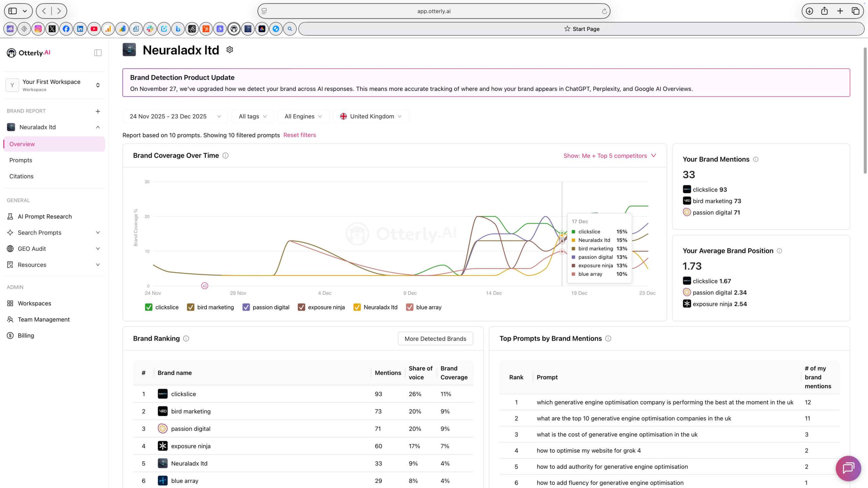Viewport: 868px width, 488px height.
Task: Open the All Engines filter dropdown
Action: [x=303, y=117]
